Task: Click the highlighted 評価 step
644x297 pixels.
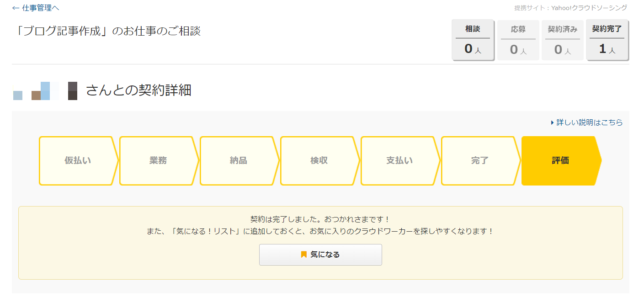Action: 560,161
